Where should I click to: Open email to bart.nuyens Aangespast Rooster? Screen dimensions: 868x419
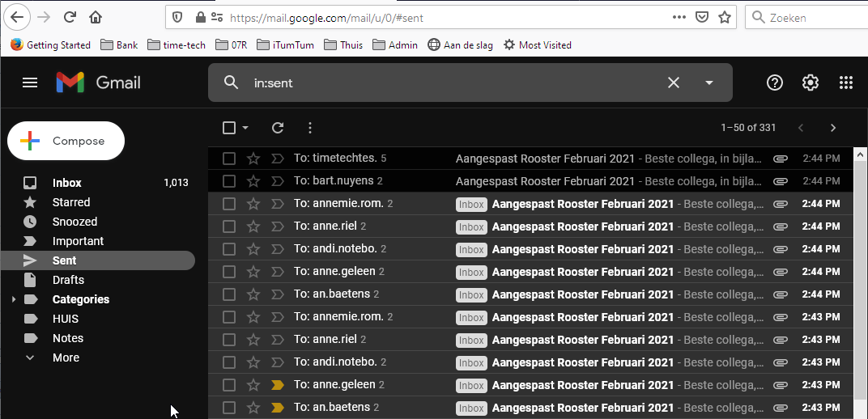(531, 180)
